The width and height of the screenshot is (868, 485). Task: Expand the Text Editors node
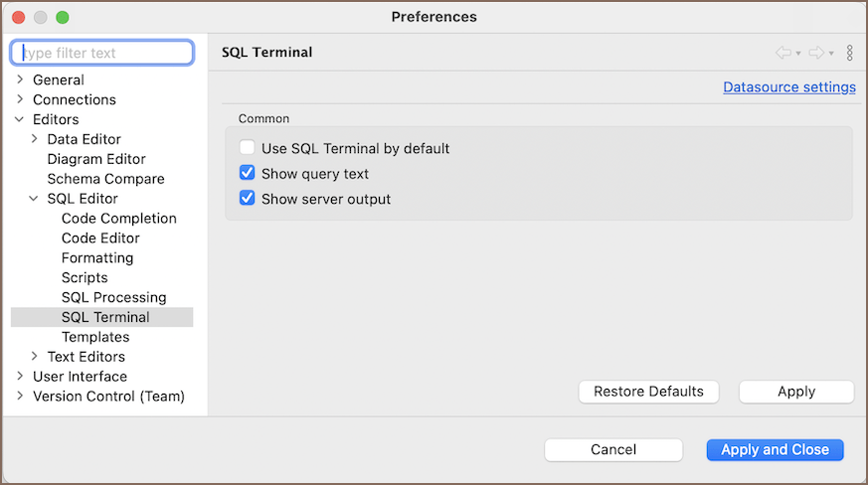click(35, 357)
